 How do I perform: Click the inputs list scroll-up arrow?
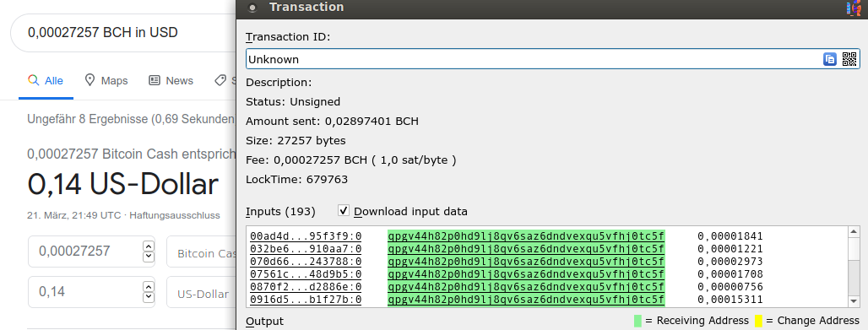[x=854, y=232]
